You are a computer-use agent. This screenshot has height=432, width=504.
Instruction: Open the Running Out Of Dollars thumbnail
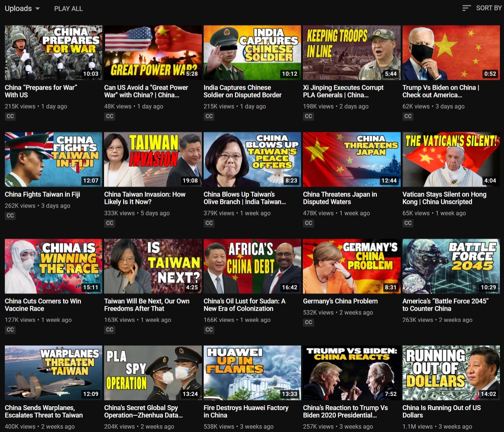(x=451, y=373)
